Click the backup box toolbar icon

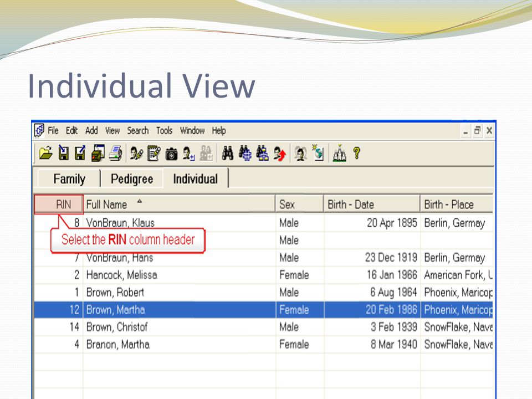click(98, 153)
